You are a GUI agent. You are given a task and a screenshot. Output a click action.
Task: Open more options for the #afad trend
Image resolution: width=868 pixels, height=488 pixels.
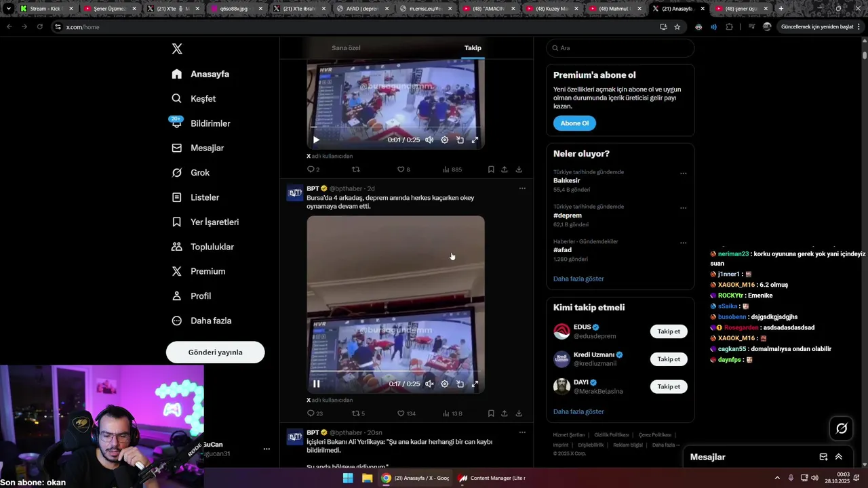pyautogui.click(x=684, y=243)
